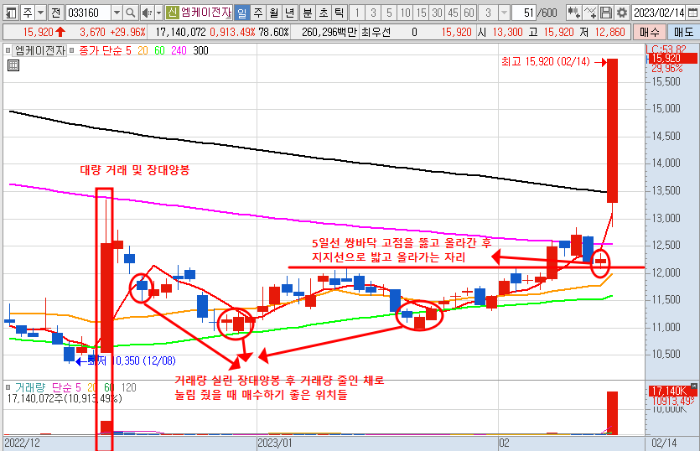Select the 틱 tick period

pyautogui.click(x=339, y=13)
